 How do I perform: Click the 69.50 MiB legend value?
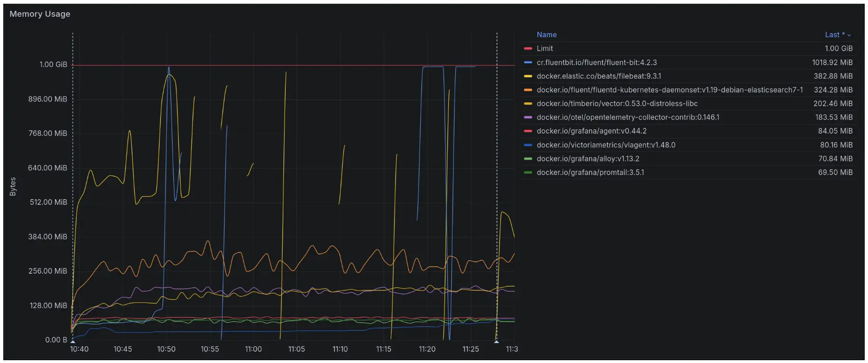click(835, 172)
